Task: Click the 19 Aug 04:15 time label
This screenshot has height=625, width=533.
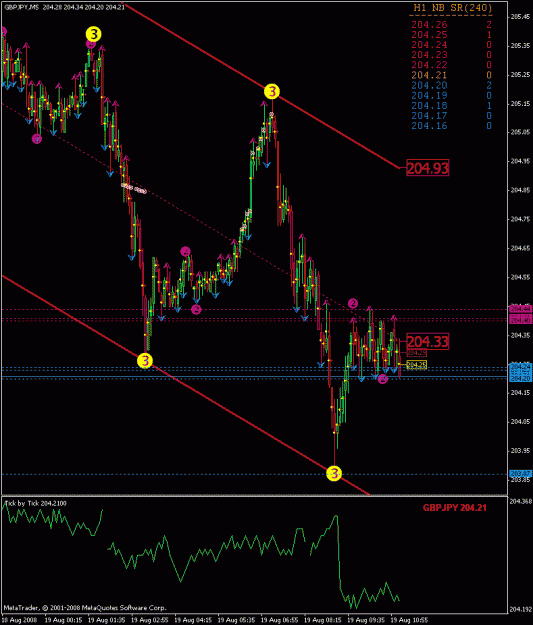Action: [193, 620]
